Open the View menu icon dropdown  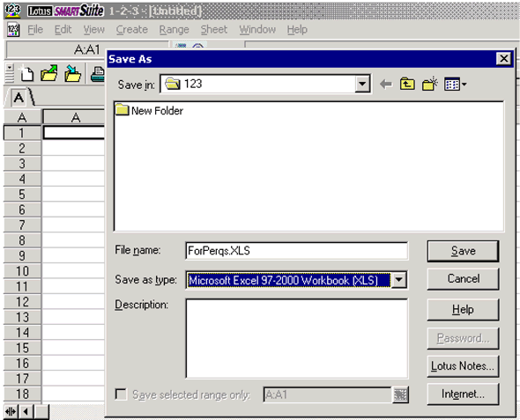[x=455, y=85]
